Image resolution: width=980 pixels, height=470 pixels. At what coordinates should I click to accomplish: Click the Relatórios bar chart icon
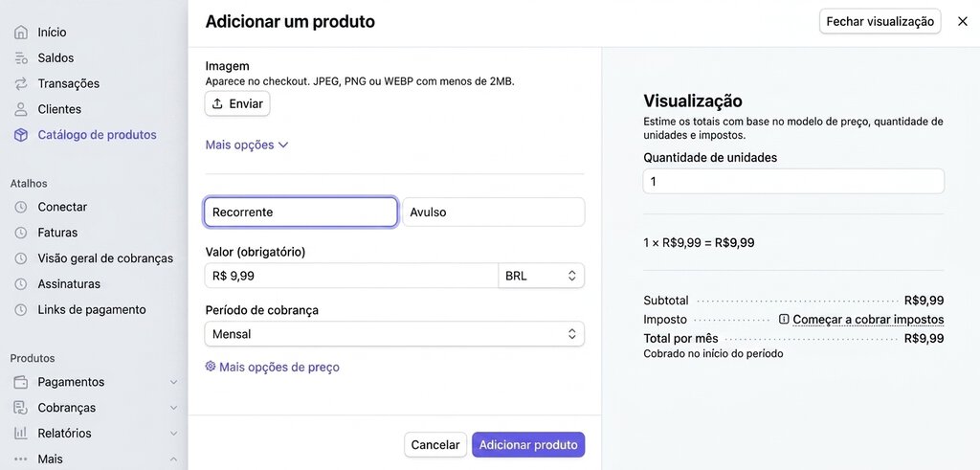(x=21, y=433)
